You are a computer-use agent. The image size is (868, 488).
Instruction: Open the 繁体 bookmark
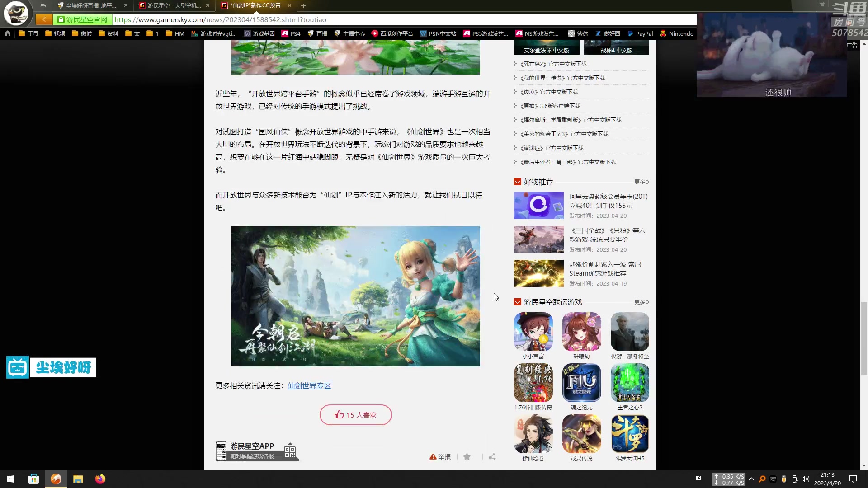(578, 33)
